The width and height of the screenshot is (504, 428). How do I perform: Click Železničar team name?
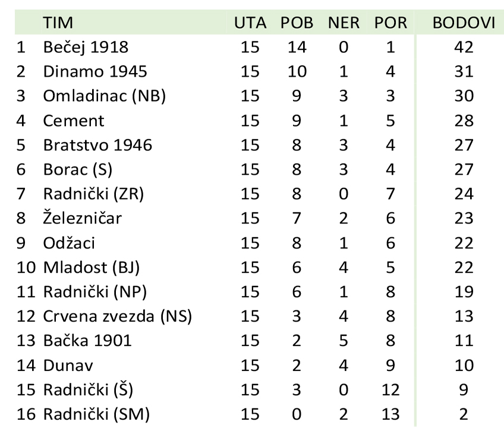click(82, 218)
